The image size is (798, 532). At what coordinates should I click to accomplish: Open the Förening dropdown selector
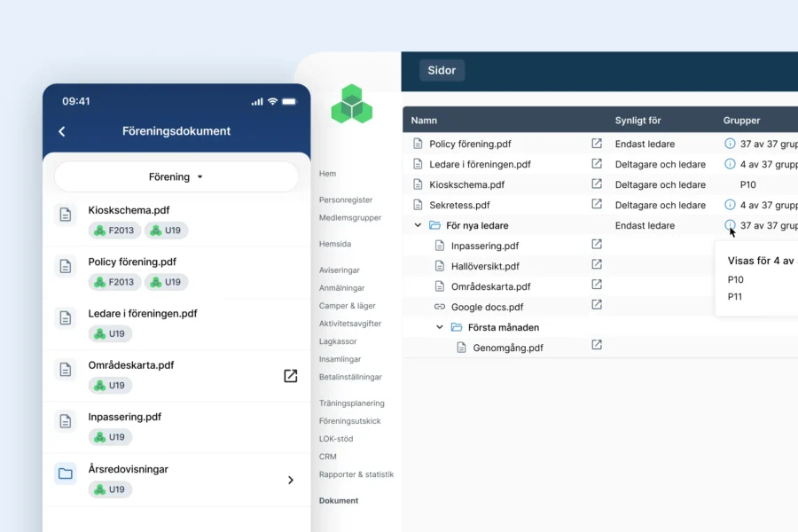click(x=176, y=176)
